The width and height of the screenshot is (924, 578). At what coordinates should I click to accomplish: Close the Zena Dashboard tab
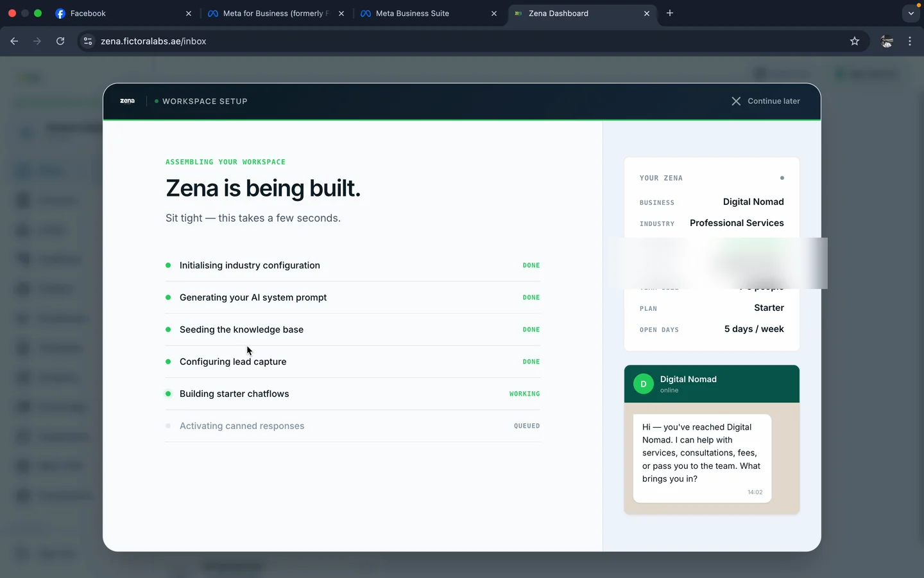point(646,13)
